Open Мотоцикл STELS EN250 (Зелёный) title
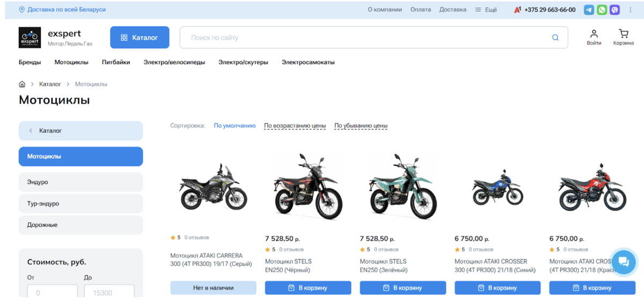This screenshot has height=302, width=644. 384,266
